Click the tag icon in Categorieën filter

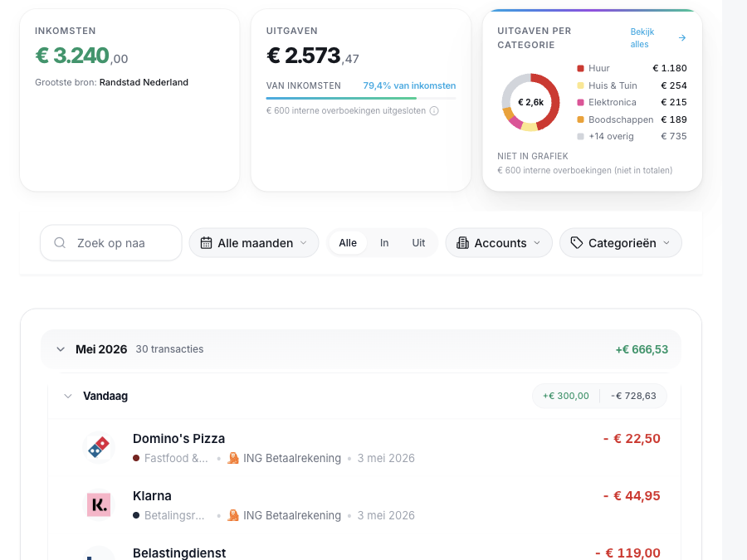point(577,243)
